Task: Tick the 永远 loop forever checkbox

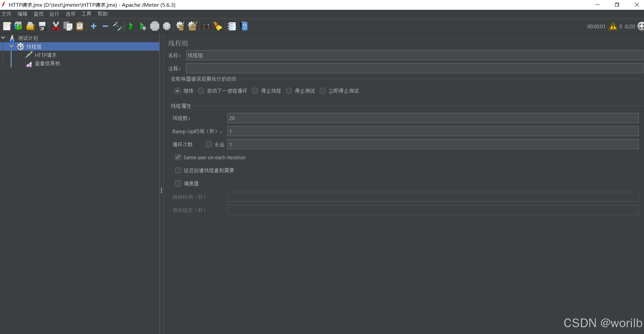Action: (209, 144)
